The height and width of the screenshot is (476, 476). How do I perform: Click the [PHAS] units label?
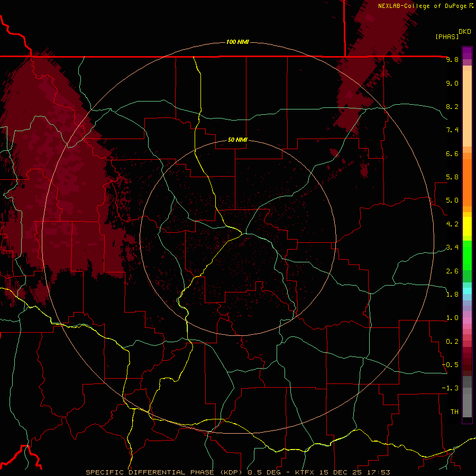click(447, 36)
